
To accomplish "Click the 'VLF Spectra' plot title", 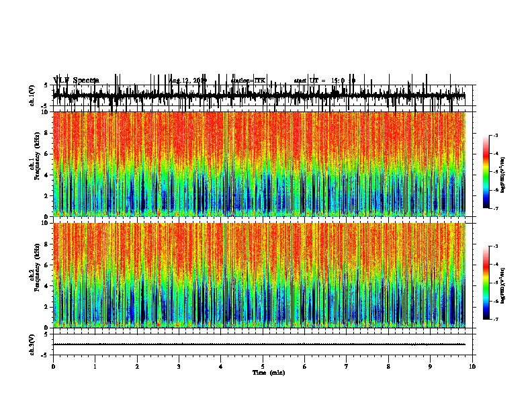I will pyautogui.click(x=77, y=80).
